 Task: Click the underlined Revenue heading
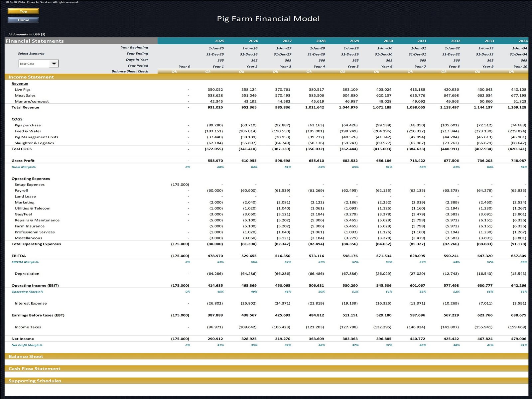click(20, 84)
